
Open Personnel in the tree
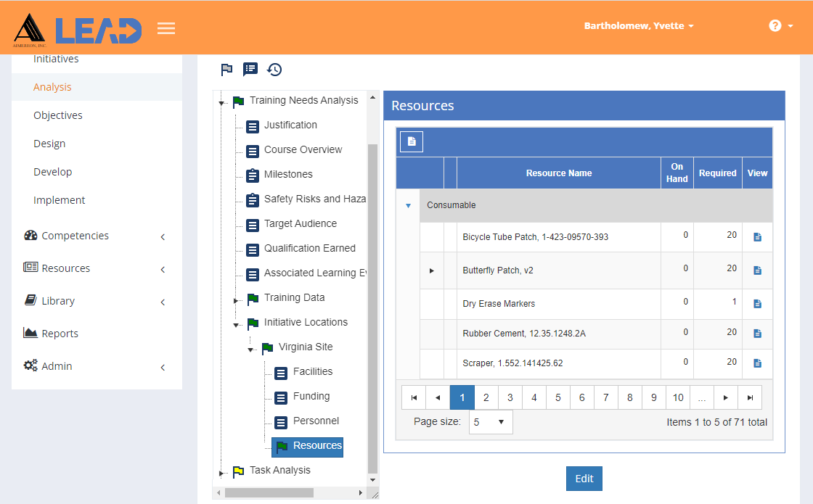click(316, 421)
